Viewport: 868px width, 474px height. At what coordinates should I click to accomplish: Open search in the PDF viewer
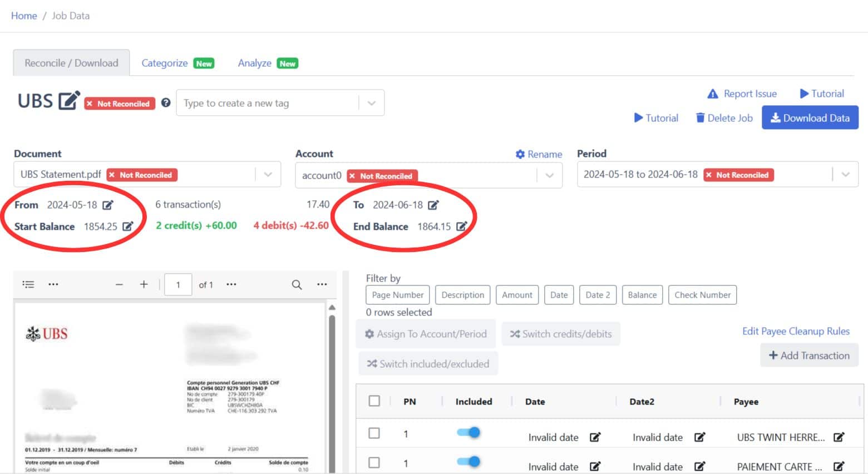[297, 284]
